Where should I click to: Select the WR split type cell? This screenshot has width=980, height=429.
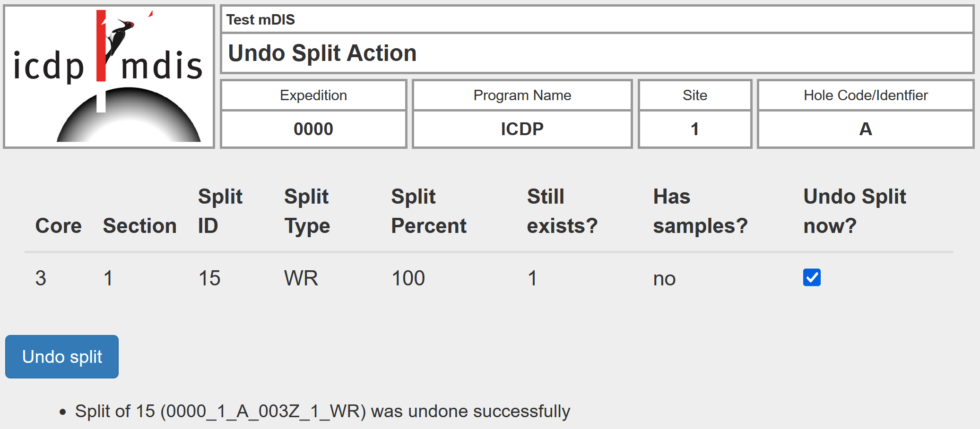point(301,278)
